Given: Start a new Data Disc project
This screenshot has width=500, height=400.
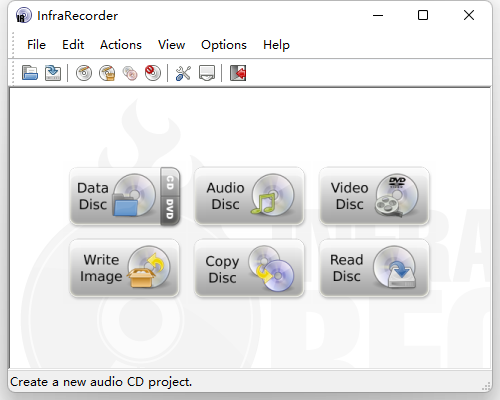Looking at the screenshot, I should tap(115, 196).
